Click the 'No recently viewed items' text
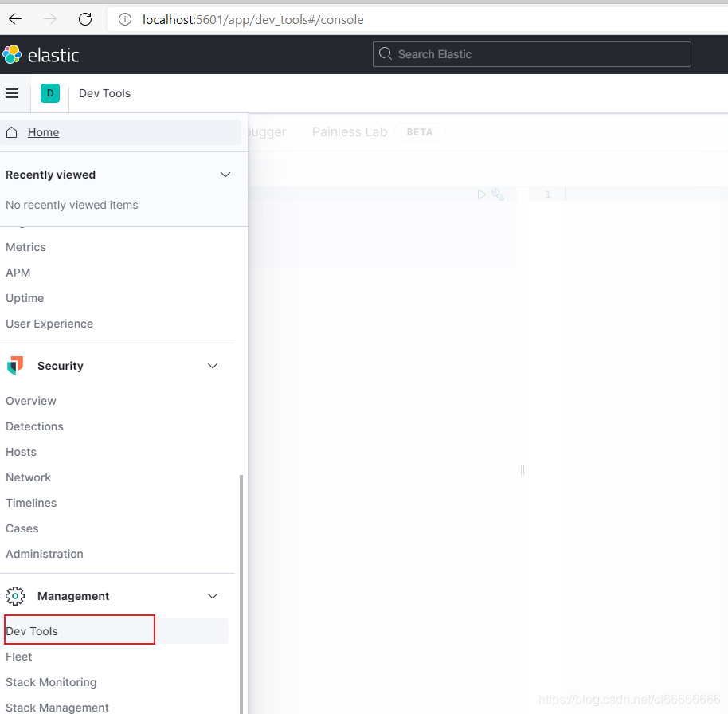The height and width of the screenshot is (714, 728). pyautogui.click(x=72, y=205)
